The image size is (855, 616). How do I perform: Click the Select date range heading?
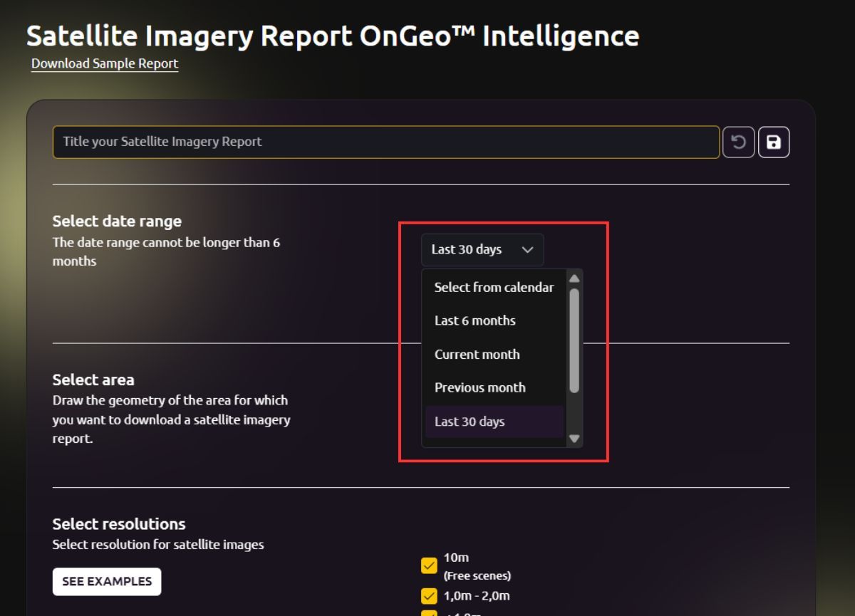coord(117,221)
